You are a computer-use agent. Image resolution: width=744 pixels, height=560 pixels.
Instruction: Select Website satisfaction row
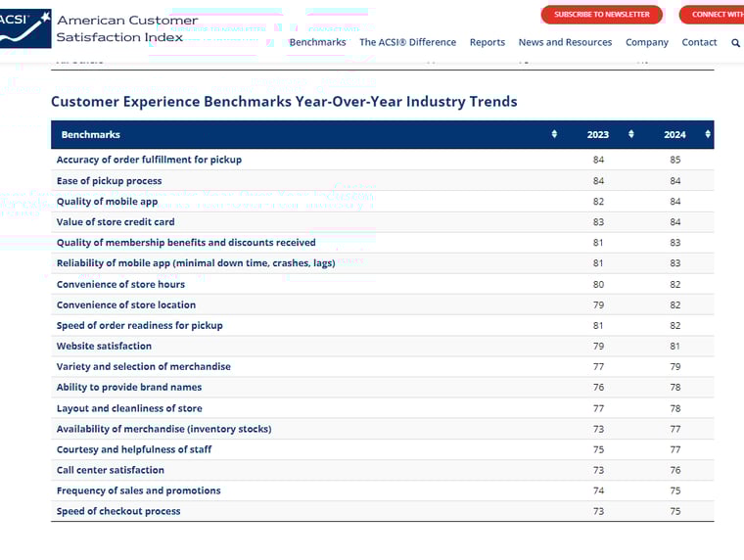coord(383,346)
